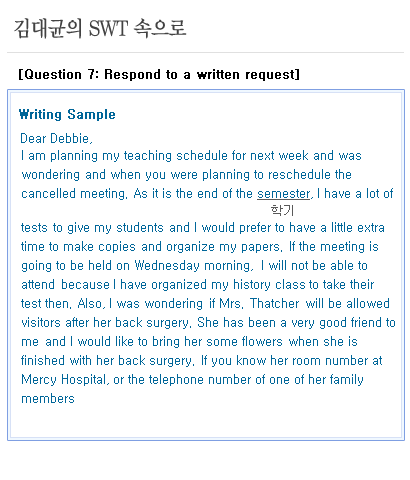
Task: Click the words Mercy Hospital
Action: pyautogui.click(x=65, y=380)
